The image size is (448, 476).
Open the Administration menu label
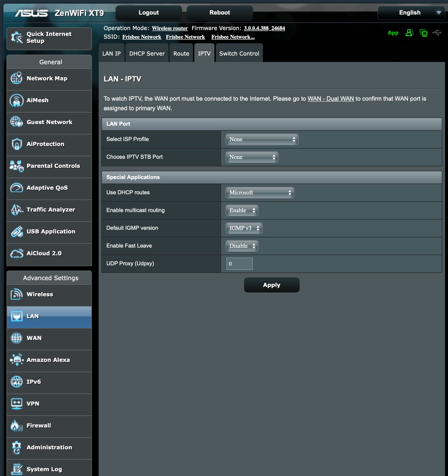click(x=49, y=447)
